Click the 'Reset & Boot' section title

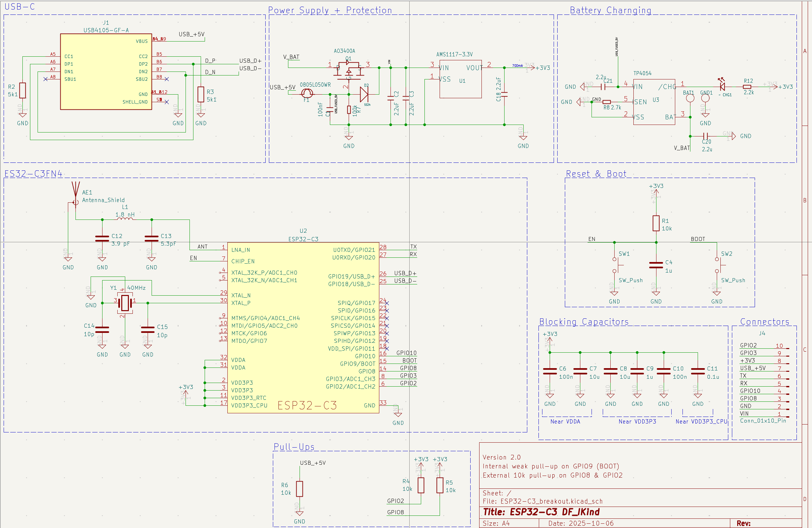coord(596,173)
